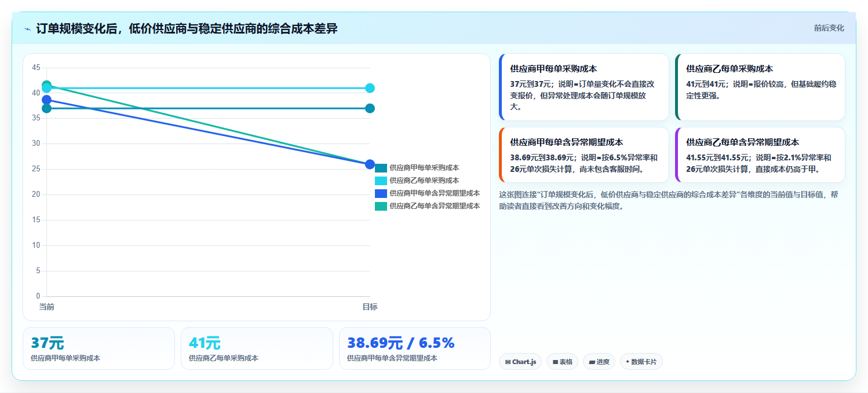Toggle legend swatch for 供应商甲每单含异常期望成本
The width and height of the screenshot is (868, 393).
click(x=381, y=193)
